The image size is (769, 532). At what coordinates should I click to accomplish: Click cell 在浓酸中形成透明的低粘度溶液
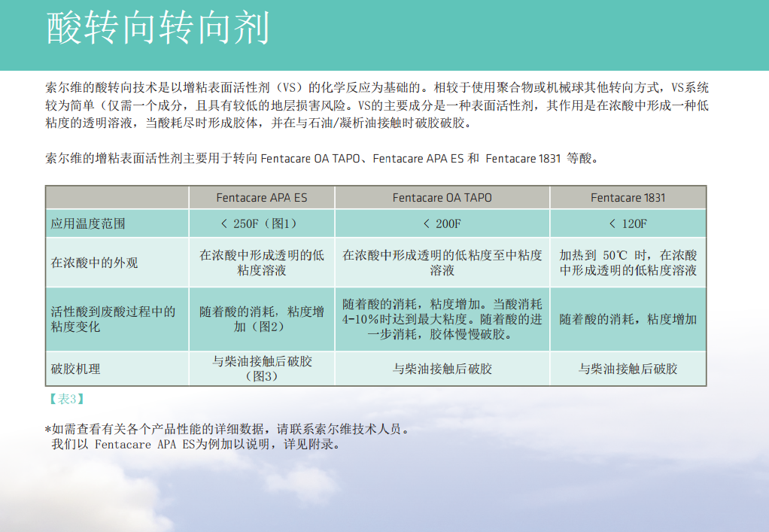tap(261, 263)
